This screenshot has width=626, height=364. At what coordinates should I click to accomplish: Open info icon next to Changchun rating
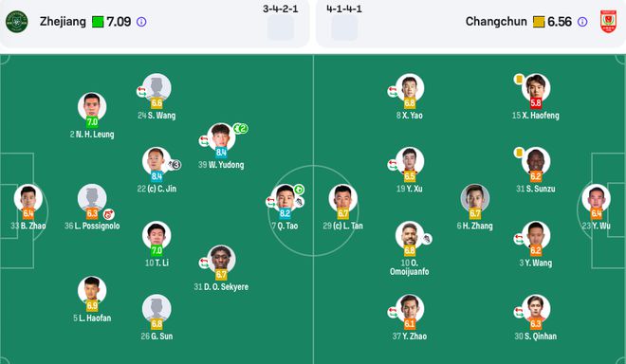coord(582,22)
